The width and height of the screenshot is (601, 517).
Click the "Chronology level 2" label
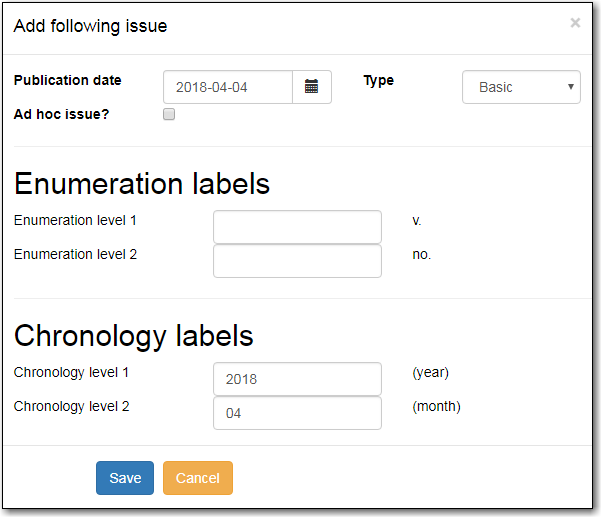pos(72,406)
